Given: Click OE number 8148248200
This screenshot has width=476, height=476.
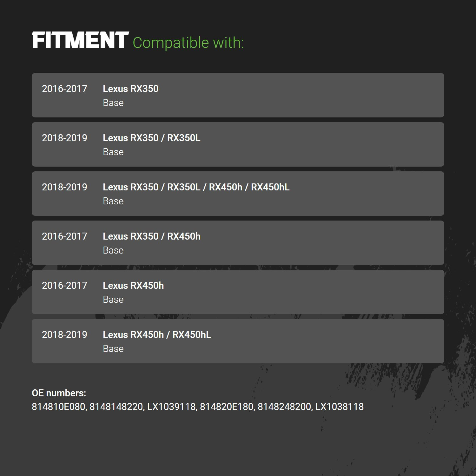Looking at the screenshot, I should click(x=284, y=407).
